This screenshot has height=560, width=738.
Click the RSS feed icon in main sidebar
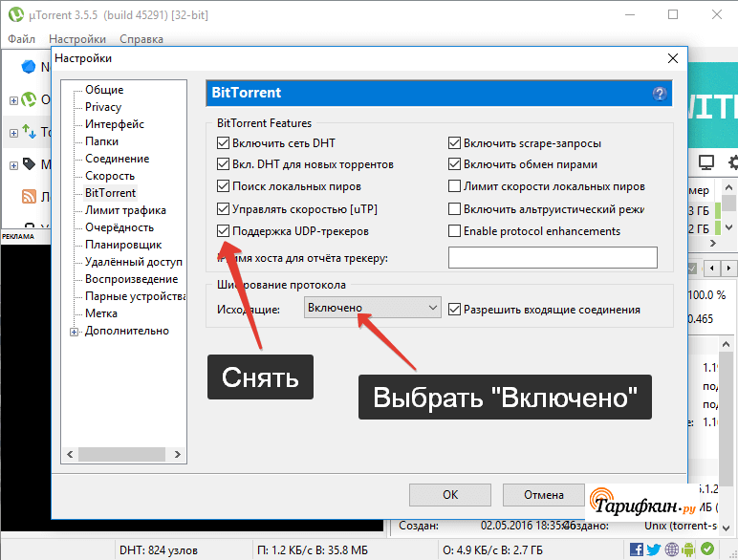30,196
